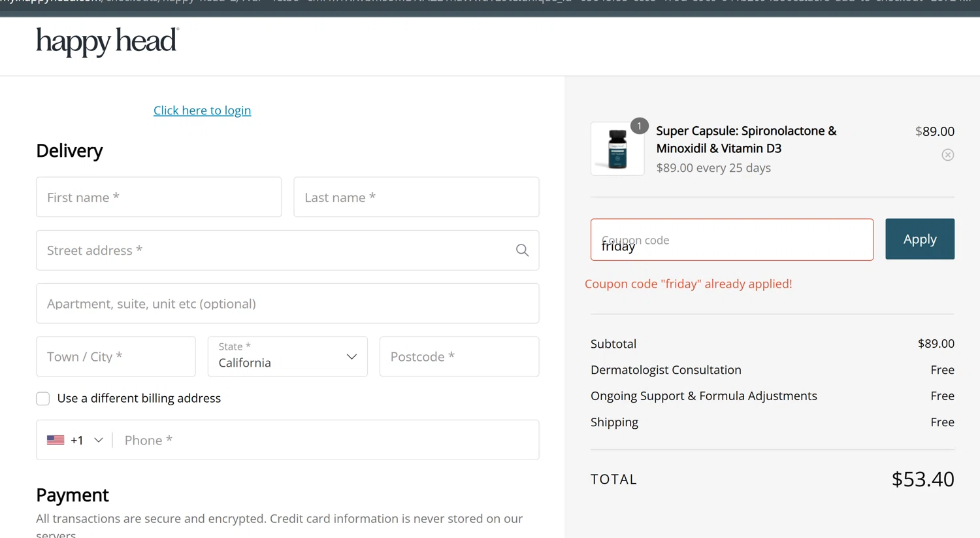
Task: Click the Coupon code text box
Action: 732,240
